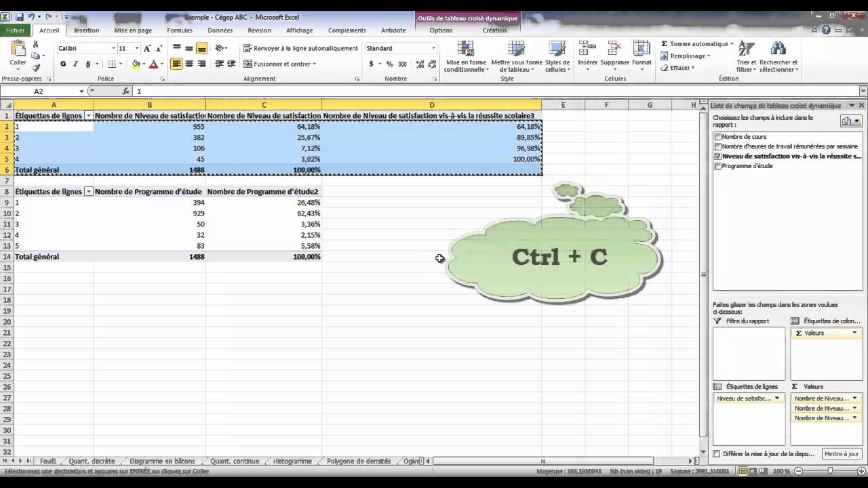Screen dimensions: 868x488
Task: Select cell B9 showing 394
Action: point(149,203)
